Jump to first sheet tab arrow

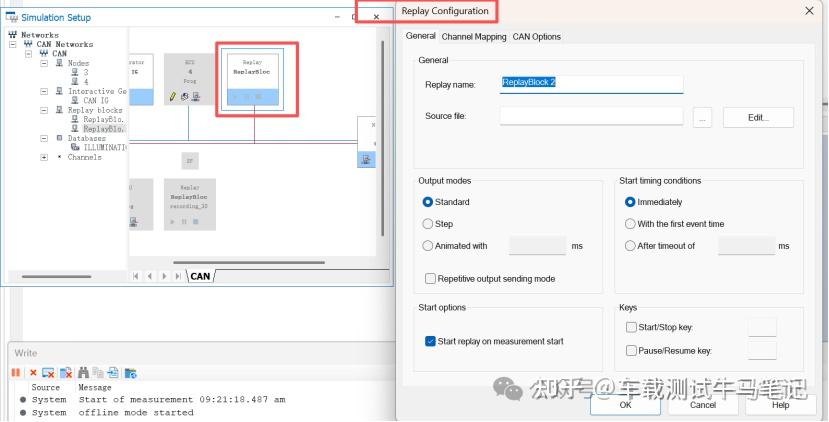(x=136, y=276)
